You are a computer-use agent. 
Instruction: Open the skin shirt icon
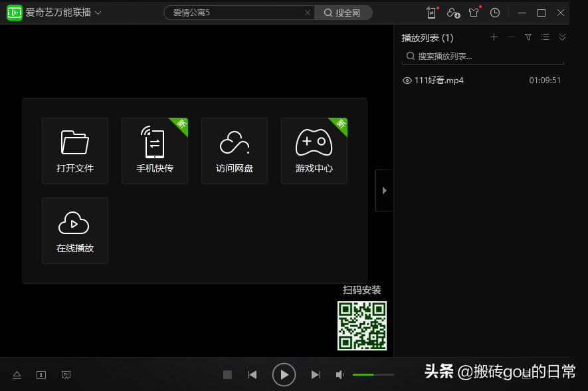[474, 13]
